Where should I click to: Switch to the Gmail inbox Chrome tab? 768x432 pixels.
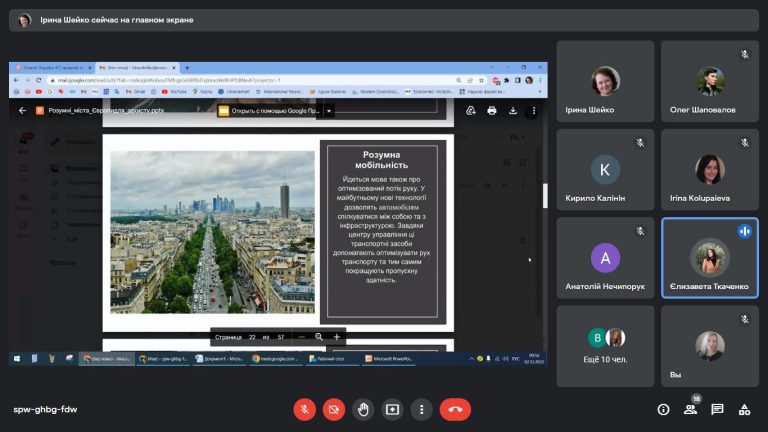[137, 68]
